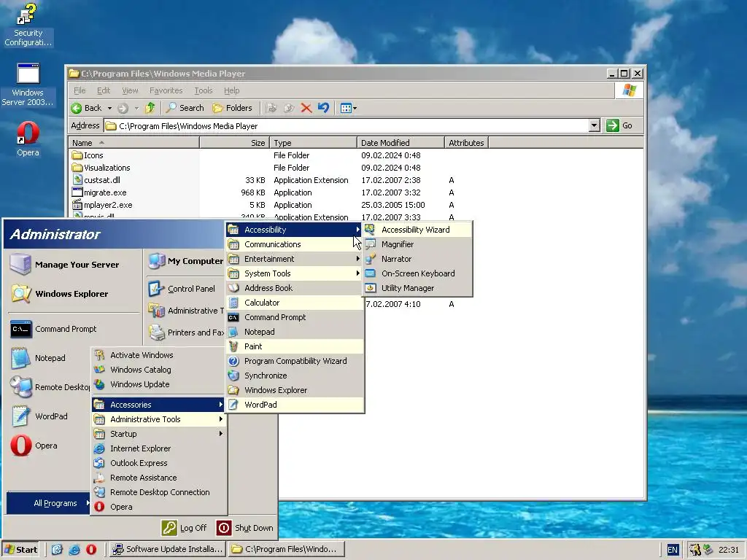Select the mplayer2.exe file

coord(102,205)
